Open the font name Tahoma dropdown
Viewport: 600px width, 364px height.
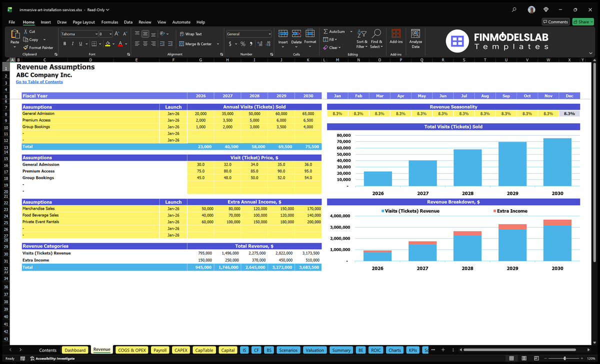96,34
